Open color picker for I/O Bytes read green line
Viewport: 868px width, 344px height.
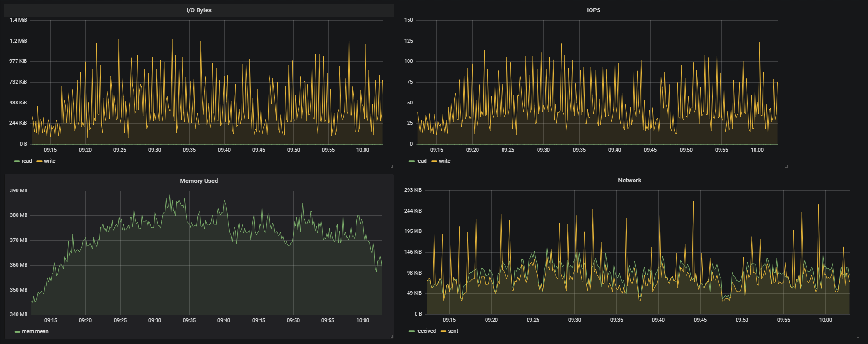coord(17,161)
